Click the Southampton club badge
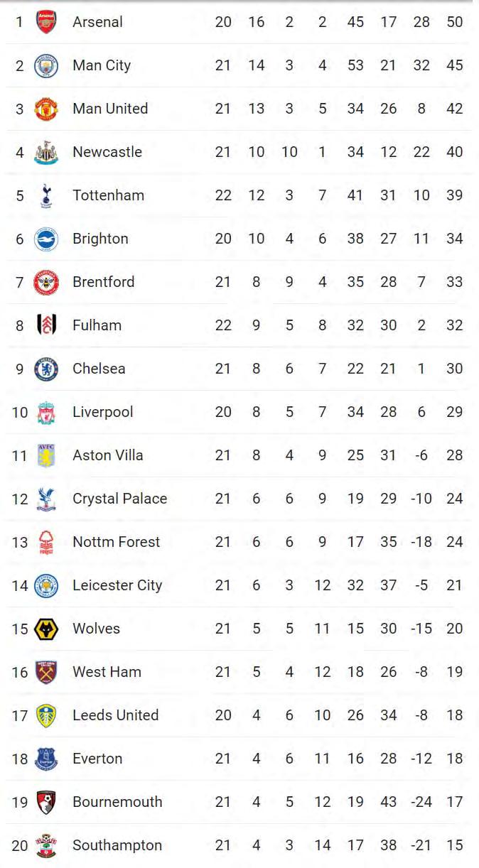Screen dimensions: 479x868 tap(46, 845)
